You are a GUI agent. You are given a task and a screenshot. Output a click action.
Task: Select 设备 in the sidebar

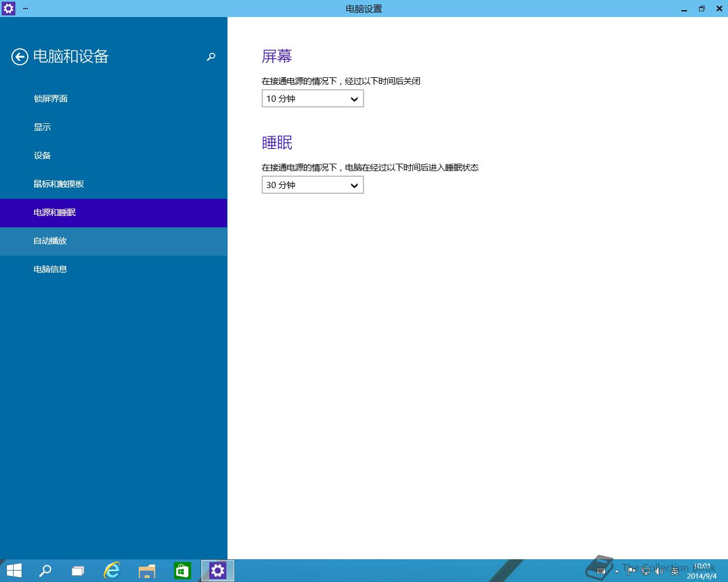click(x=114, y=156)
